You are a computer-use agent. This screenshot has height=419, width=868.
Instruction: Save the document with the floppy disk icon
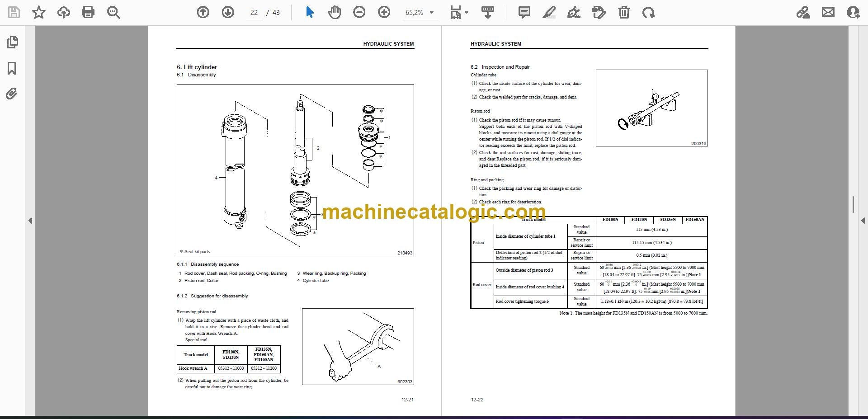[x=14, y=13]
